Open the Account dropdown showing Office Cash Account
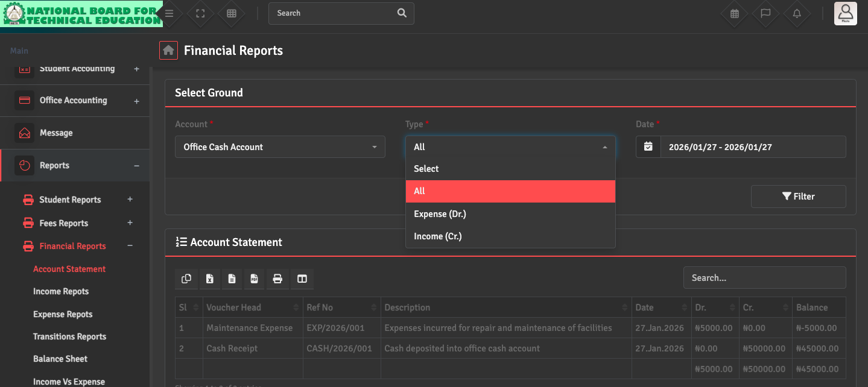Image resolution: width=868 pixels, height=387 pixels. [x=280, y=147]
